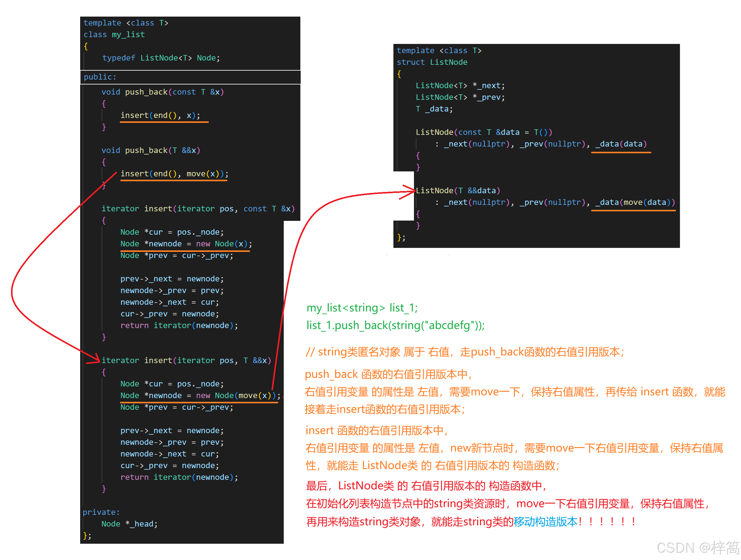The image size is (741, 560).
Task: Click 'ListNode(const T &data = T())' constructor
Action: (x=483, y=132)
